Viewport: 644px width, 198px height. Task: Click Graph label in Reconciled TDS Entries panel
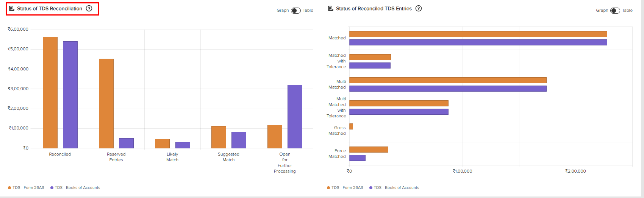click(602, 10)
